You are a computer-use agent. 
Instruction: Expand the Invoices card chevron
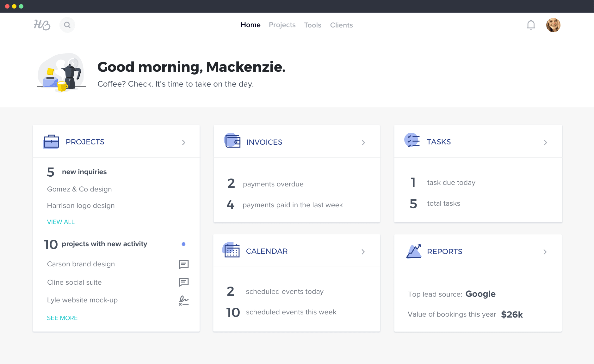363,143
